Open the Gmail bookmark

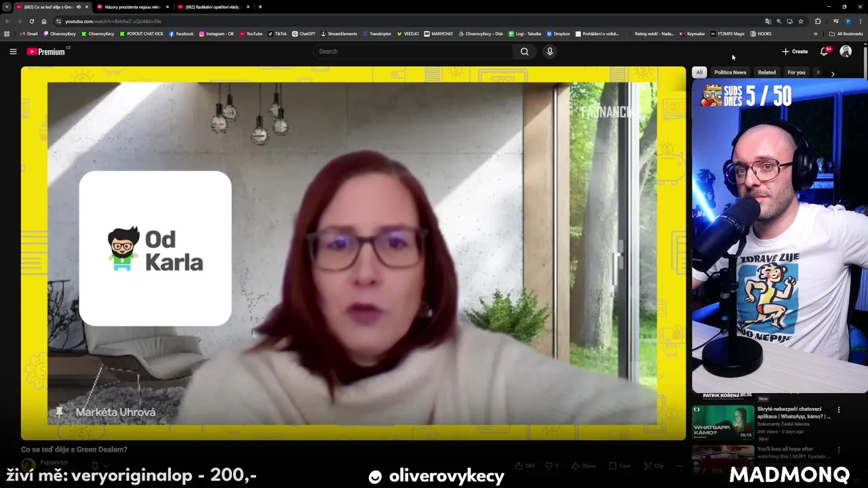point(28,34)
